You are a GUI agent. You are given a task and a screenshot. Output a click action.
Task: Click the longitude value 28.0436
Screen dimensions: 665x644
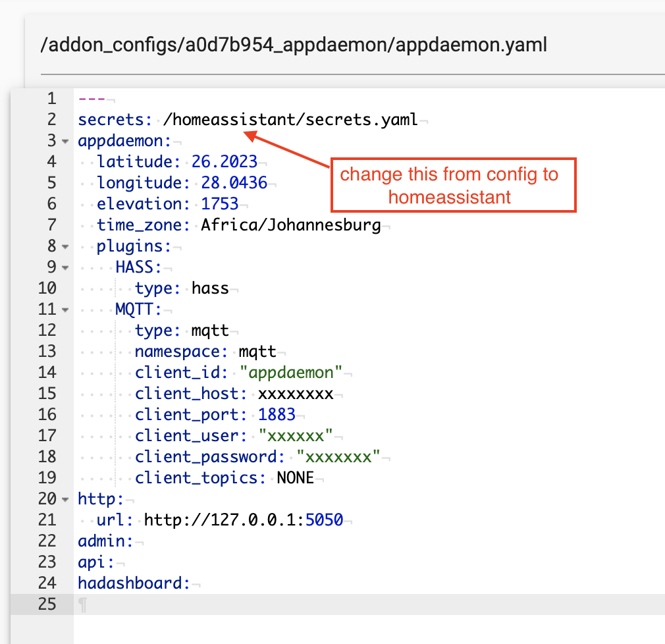[234, 183]
